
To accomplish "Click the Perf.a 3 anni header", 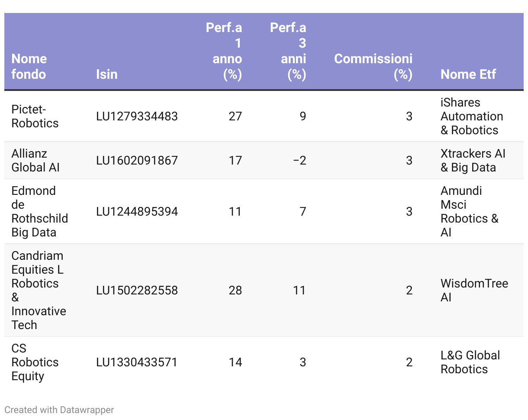I will 289,51.
